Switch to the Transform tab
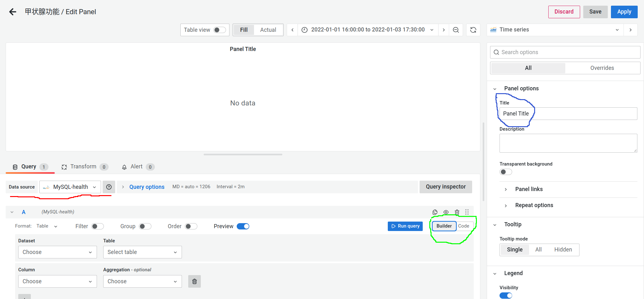Viewport: 644px width, 299px height. pos(85,167)
